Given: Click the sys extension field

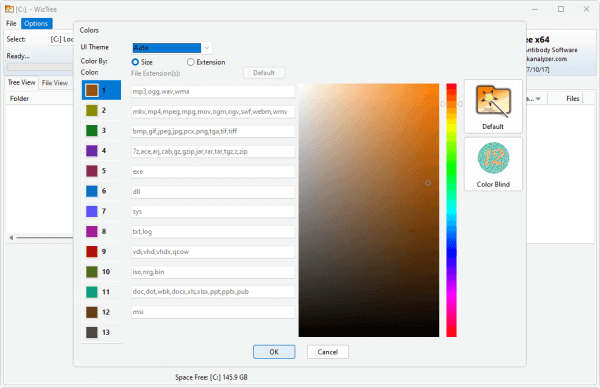Looking at the screenshot, I should tap(213, 212).
